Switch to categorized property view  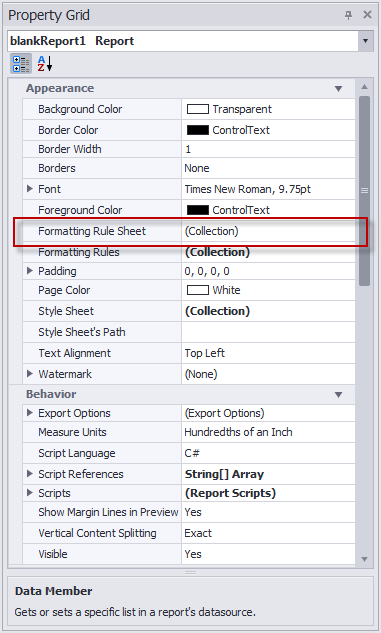pos(21,64)
